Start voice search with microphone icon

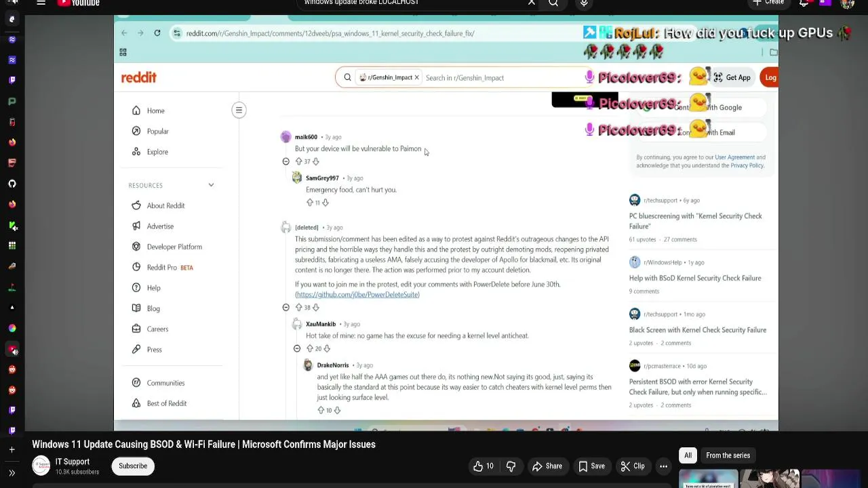(584, 3)
